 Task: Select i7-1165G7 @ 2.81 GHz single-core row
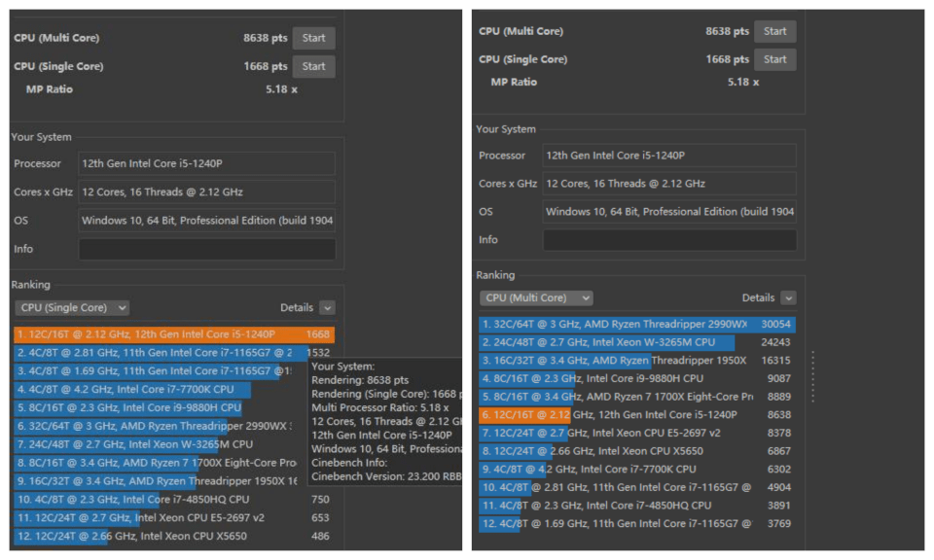tap(174, 353)
